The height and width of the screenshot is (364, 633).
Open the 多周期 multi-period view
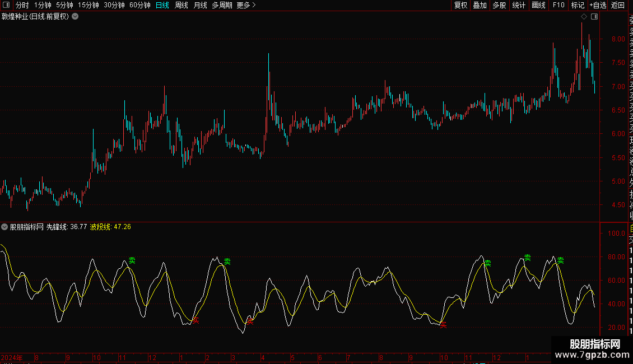(222, 5)
